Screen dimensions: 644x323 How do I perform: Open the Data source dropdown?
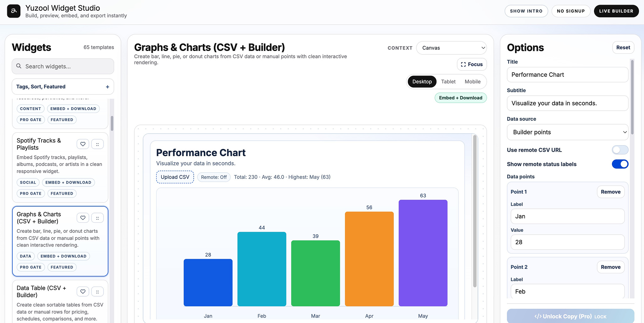567,132
